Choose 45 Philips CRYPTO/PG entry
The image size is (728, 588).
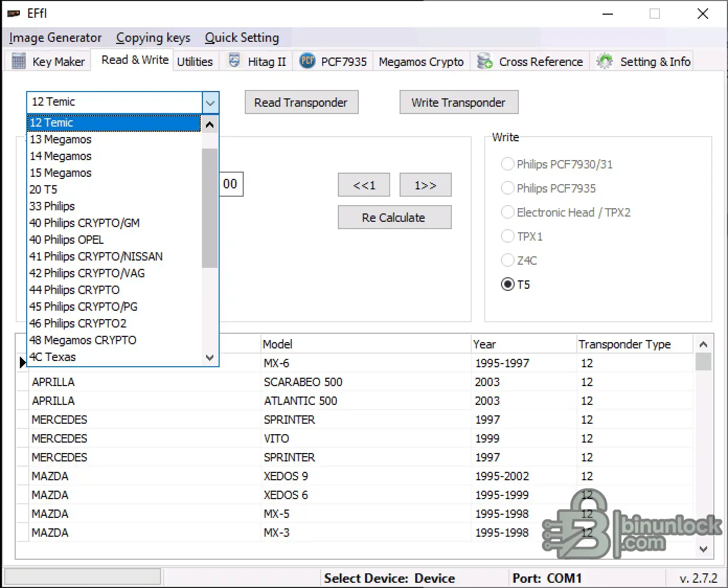tap(114, 307)
